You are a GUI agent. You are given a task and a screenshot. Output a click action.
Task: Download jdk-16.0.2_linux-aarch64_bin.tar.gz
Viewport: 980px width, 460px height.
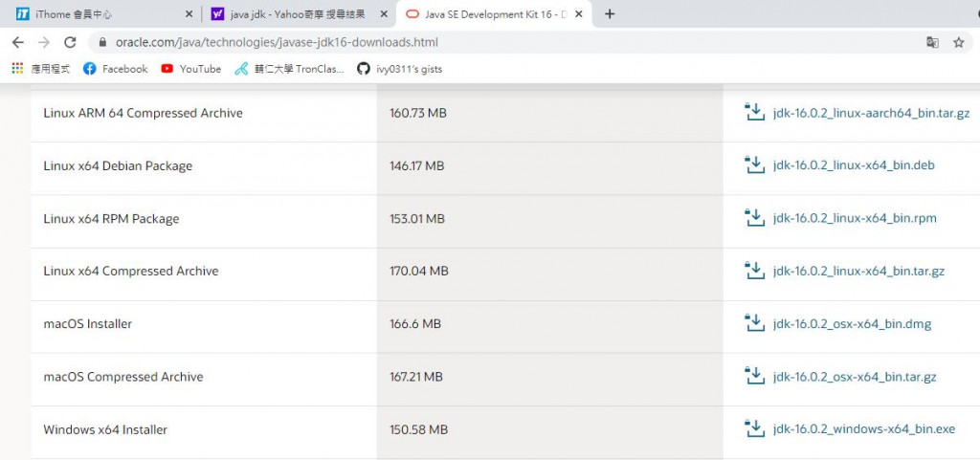pos(871,113)
